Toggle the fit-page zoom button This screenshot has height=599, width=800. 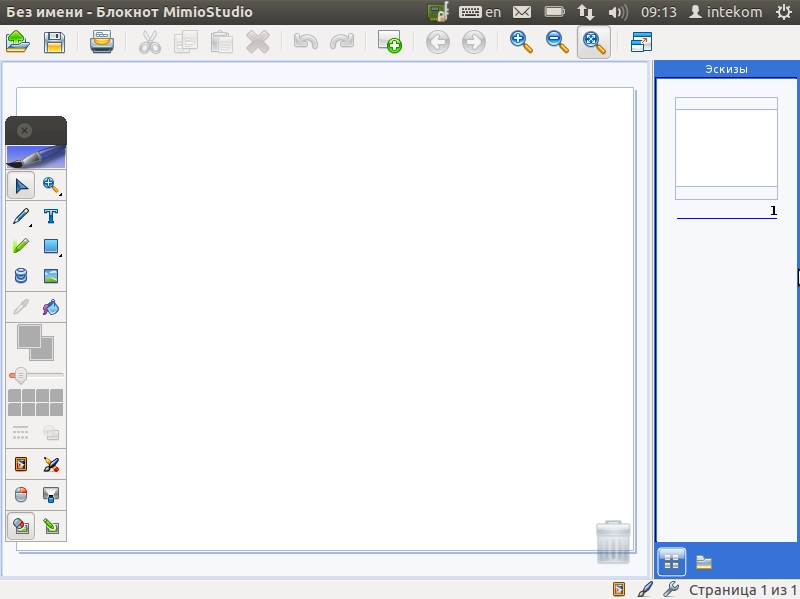594,42
